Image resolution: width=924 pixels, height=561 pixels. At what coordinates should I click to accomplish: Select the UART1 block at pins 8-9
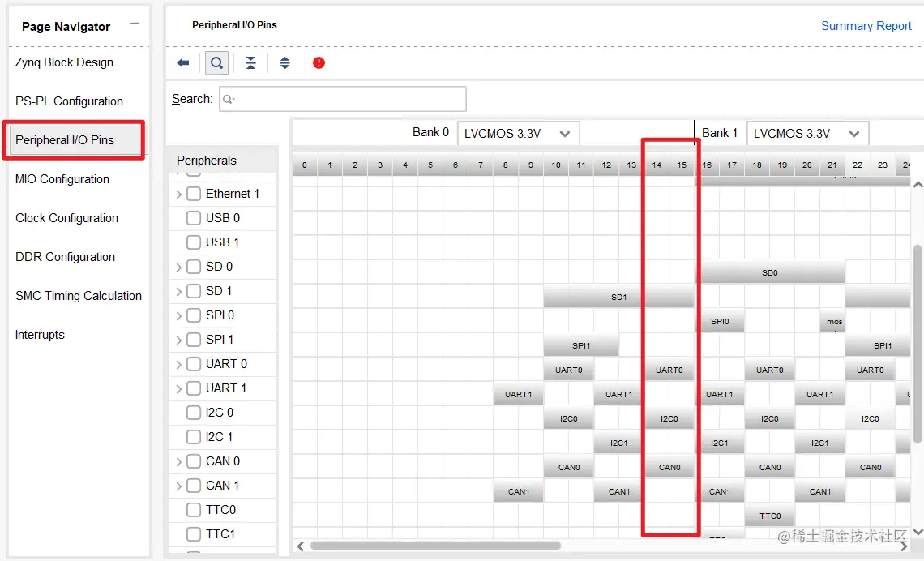click(518, 394)
